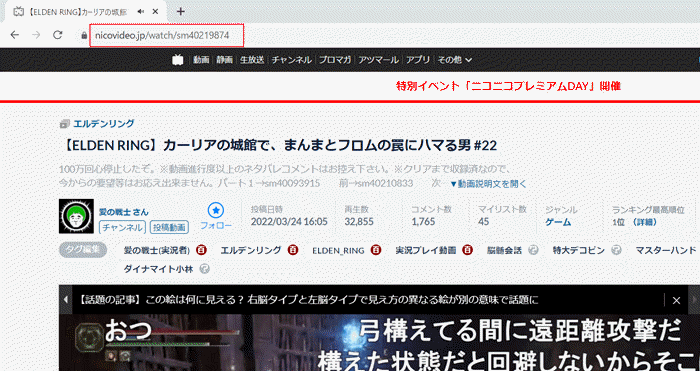Open the 特大デコピン tag
Image resolution: width=700 pixels, height=371 pixels.
click(579, 250)
